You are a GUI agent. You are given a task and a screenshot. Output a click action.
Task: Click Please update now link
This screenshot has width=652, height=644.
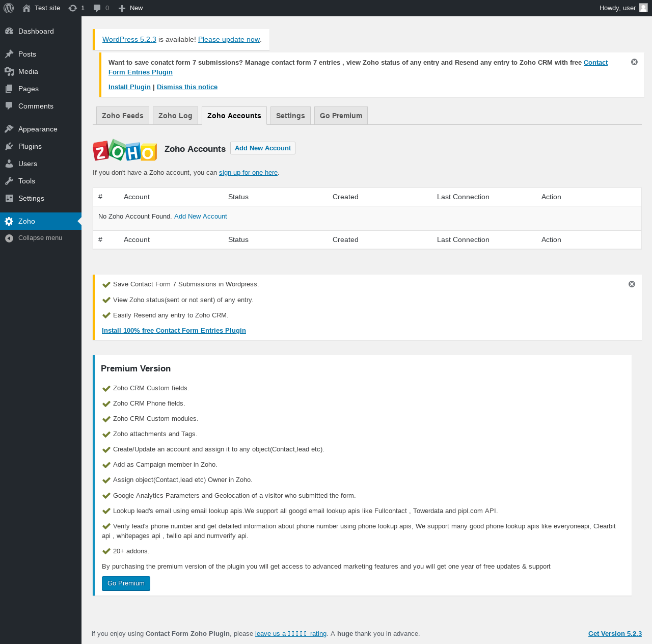pyautogui.click(x=229, y=39)
